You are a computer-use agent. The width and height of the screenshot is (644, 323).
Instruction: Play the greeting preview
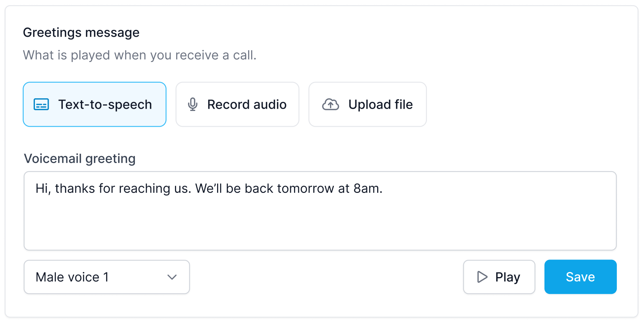coord(499,277)
